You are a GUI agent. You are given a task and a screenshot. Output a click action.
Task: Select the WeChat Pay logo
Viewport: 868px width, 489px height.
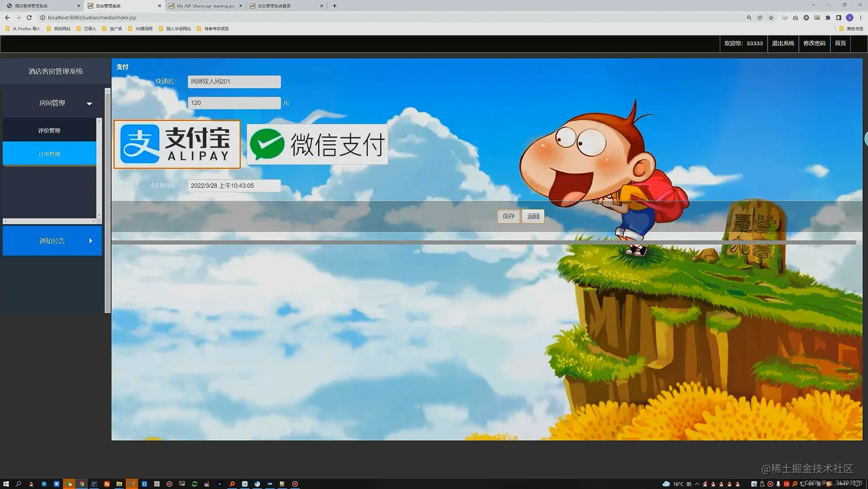pos(317,144)
